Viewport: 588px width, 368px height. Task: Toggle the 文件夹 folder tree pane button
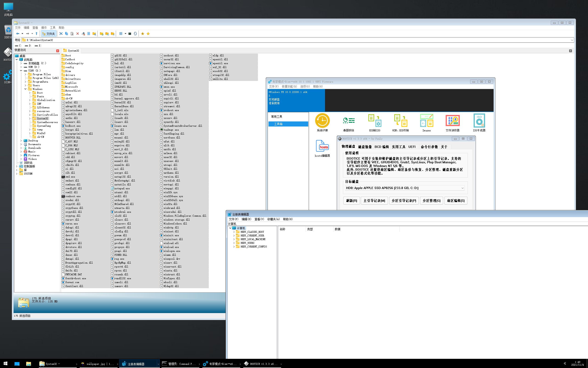pyautogui.click(x=49, y=34)
